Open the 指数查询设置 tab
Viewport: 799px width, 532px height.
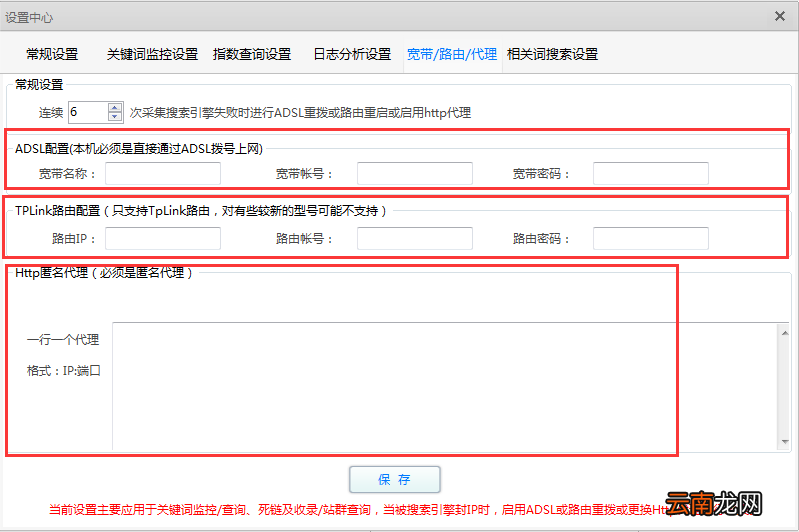coord(252,54)
